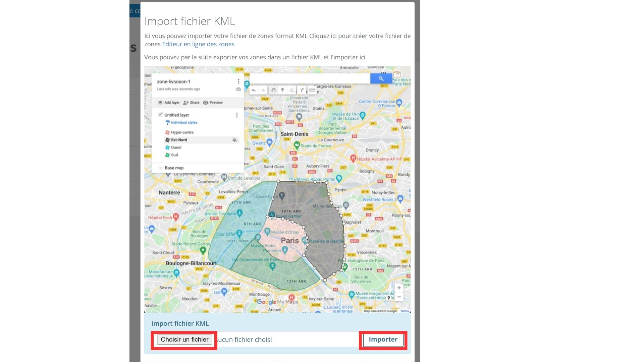The height and width of the screenshot is (362, 644).
Task: Click the Choisir un fichier button
Action: coord(184,340)
